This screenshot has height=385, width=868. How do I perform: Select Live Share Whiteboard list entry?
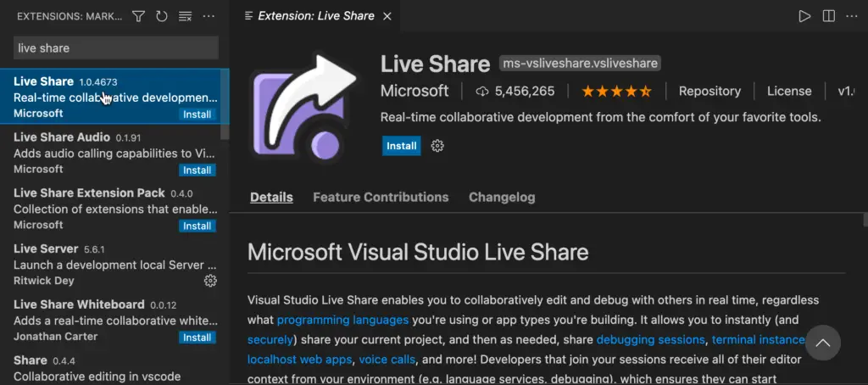(114, 321)
